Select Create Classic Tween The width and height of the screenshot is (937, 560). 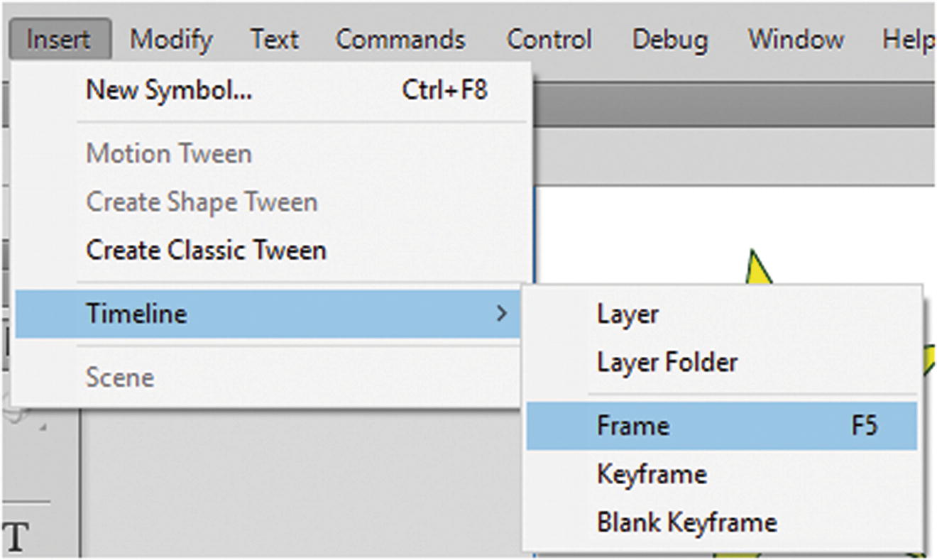click(206, 251)
